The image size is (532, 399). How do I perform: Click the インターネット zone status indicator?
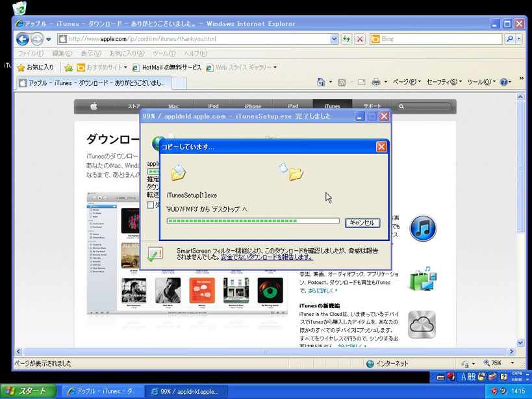pyautogui.click(x=387, y=363)
